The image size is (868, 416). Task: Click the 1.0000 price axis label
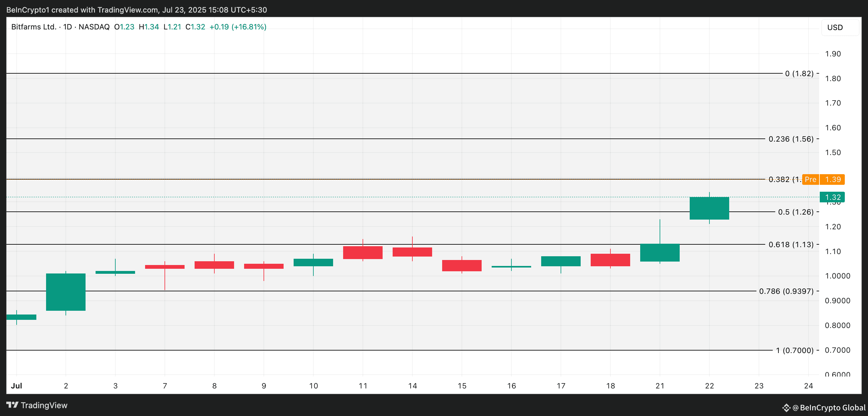(x=837, y=276)
